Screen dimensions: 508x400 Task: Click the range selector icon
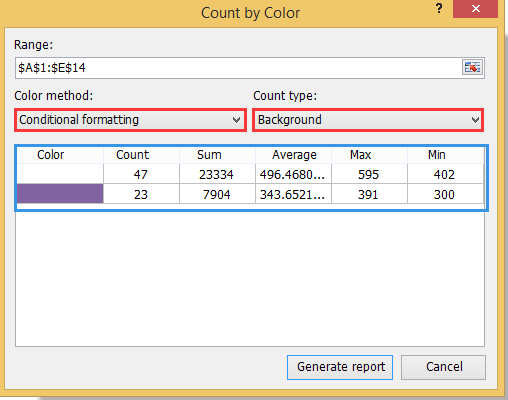pyautogui.click(x=472, y=68)
